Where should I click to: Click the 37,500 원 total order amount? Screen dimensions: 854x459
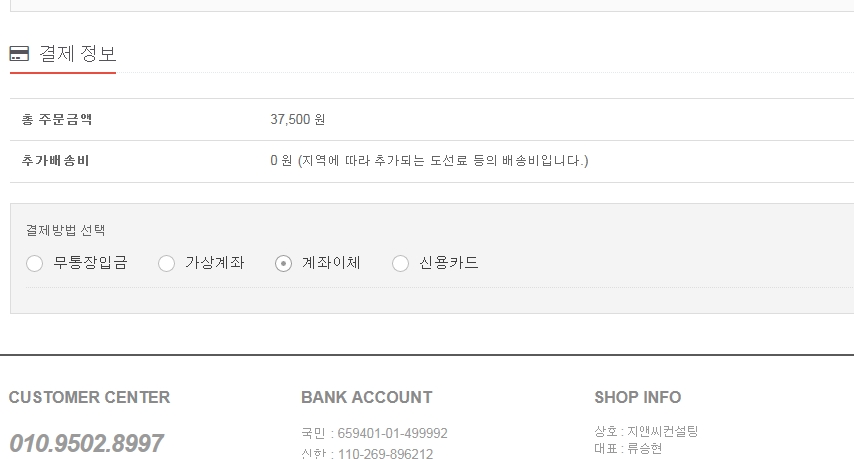click(298, 119)
